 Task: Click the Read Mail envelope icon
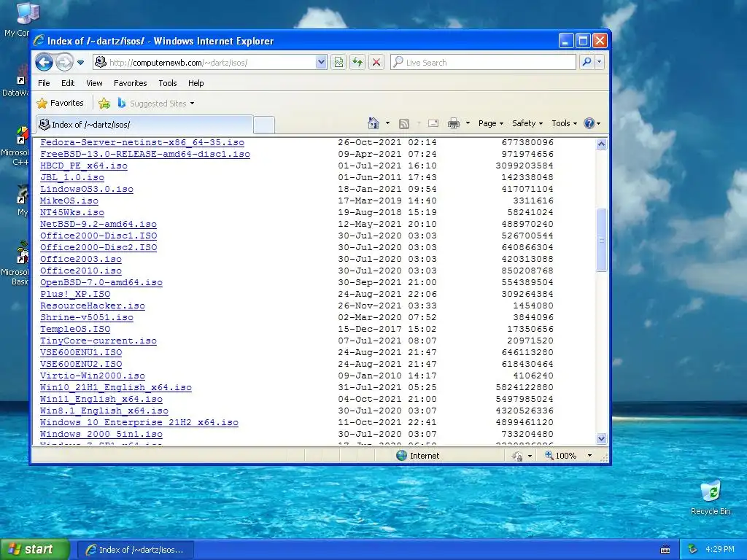click(433, 123)
